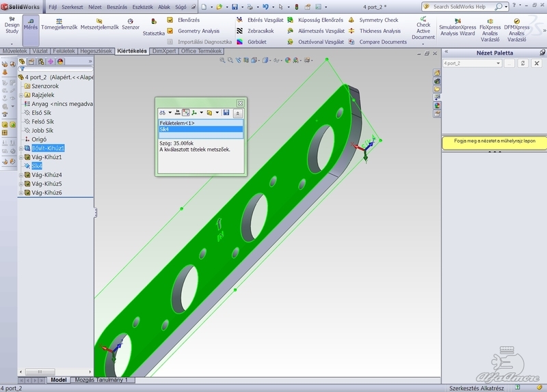Click the Zebracsíkok zebra stripes icon

(240, 31)
